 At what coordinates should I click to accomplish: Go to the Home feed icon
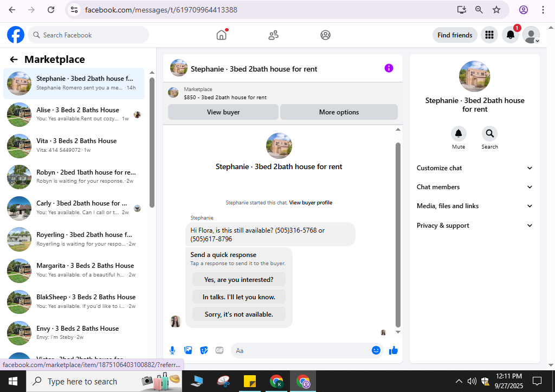[222, 35]
